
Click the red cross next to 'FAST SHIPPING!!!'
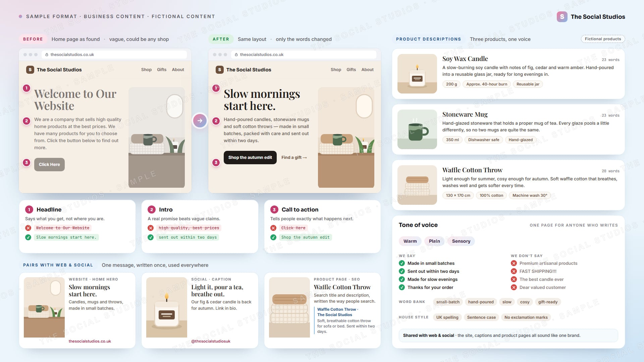(514, 271)
